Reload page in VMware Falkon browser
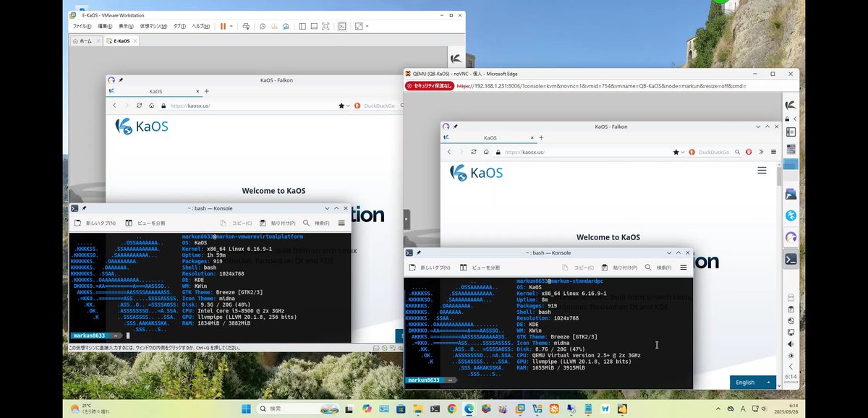868x418 pixels. point(139,106)
